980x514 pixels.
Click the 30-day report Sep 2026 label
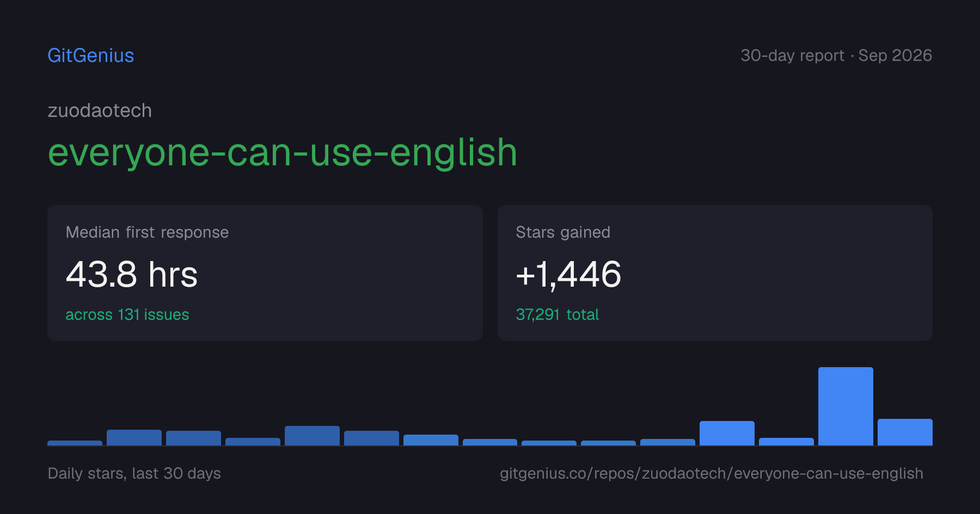836,55
